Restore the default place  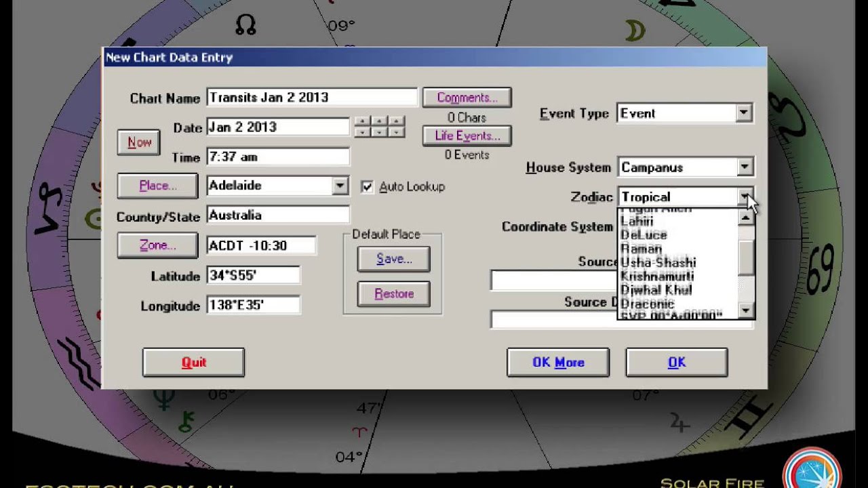click(394, 293)
